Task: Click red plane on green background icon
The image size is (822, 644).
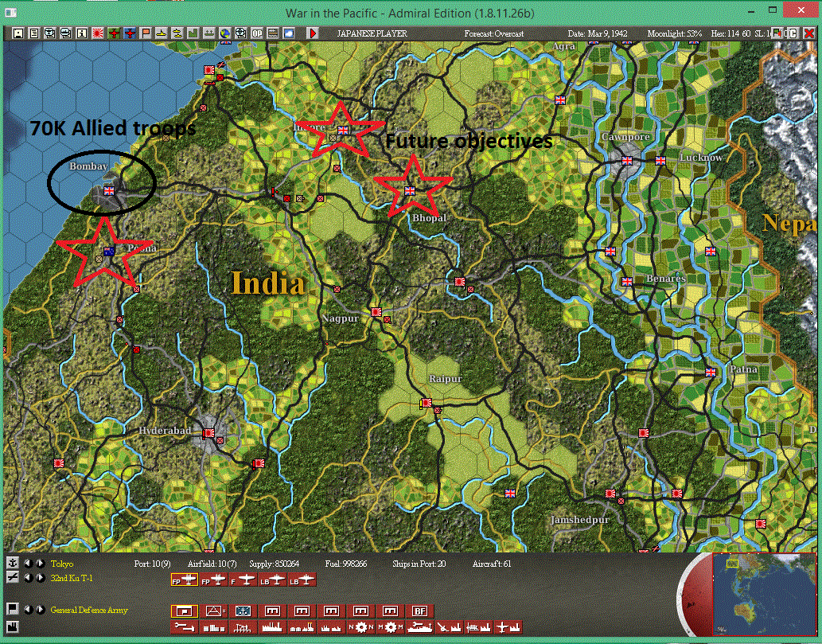Action: (x=114, y=33)
